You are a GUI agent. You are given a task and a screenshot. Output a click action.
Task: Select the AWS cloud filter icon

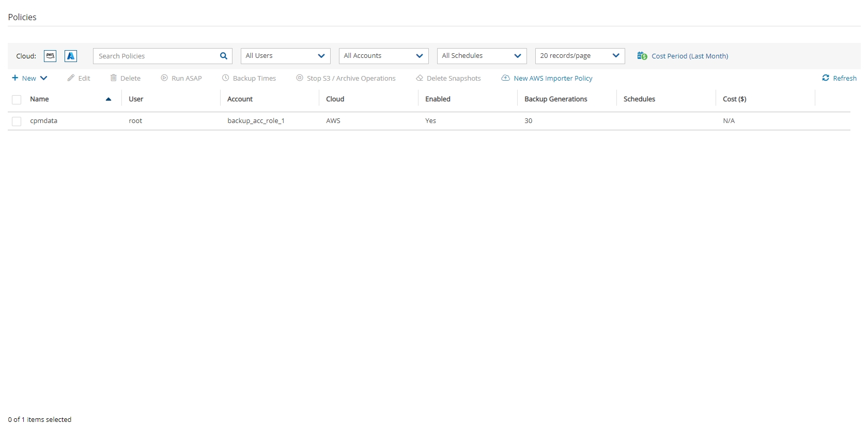[50, 56]
